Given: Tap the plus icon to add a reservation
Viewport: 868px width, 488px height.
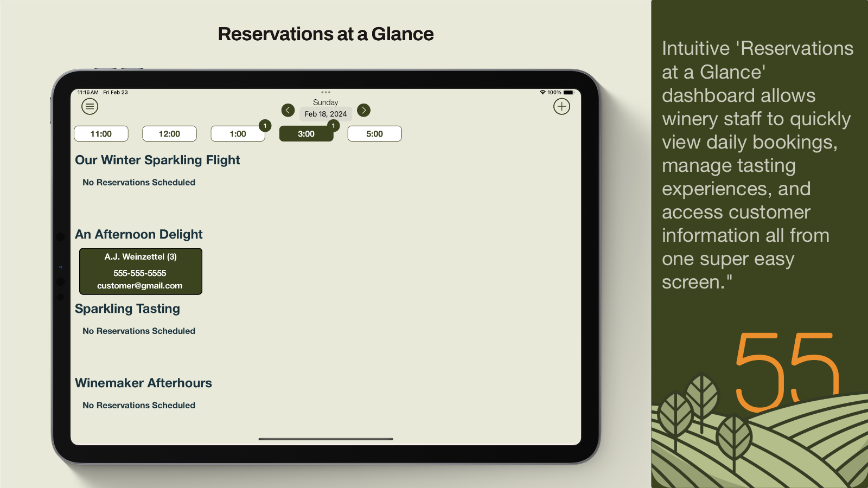Looking at the screenshot, I should pos(562,106).
